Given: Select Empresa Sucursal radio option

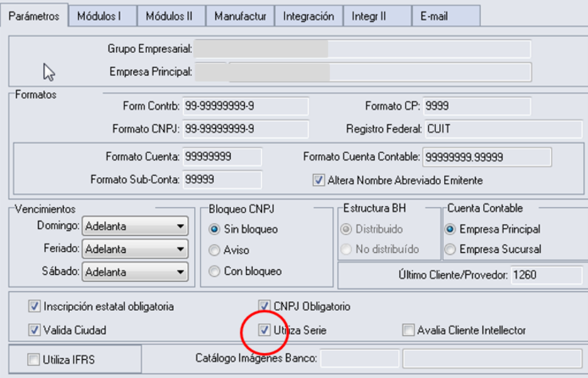Looking at the screenshot, I should pyautogui.click(x=450, y=249).
